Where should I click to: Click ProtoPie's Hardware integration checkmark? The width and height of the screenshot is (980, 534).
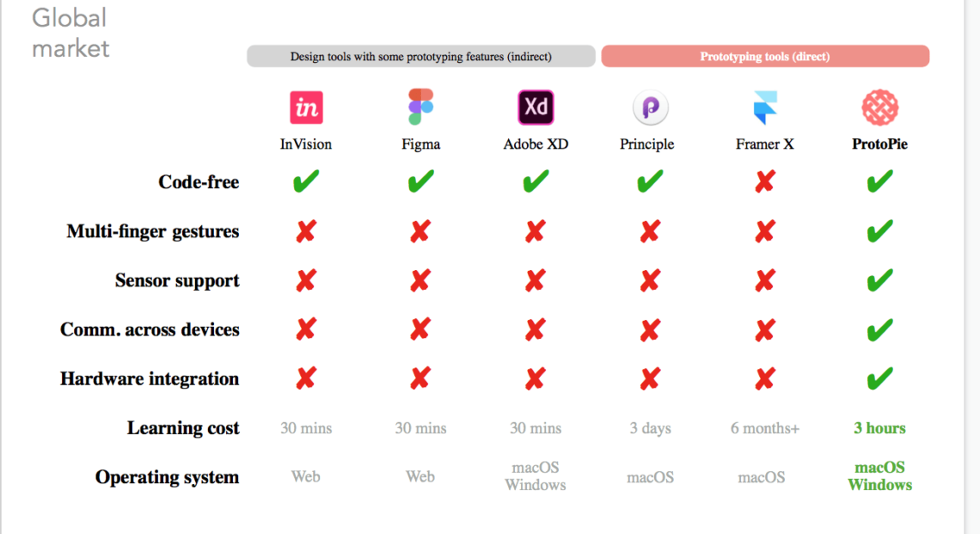pos(879,378)
